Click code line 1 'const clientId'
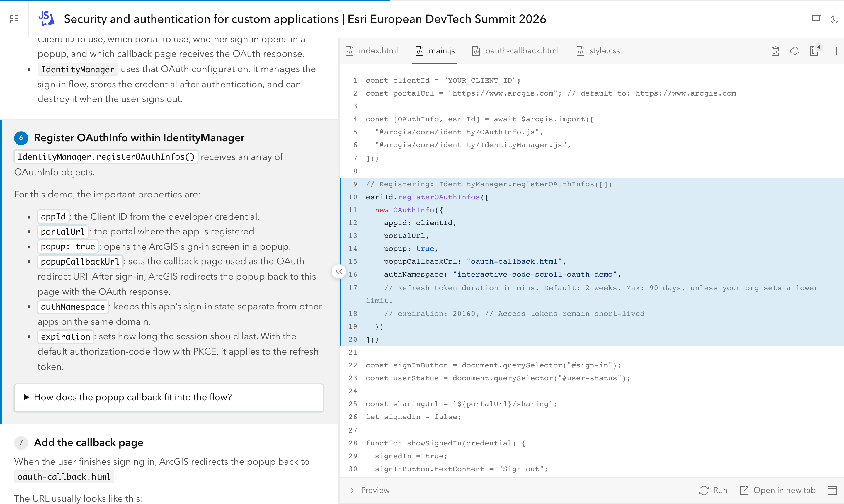This screenshot has width=844, height=504. [x=443, y=81]
